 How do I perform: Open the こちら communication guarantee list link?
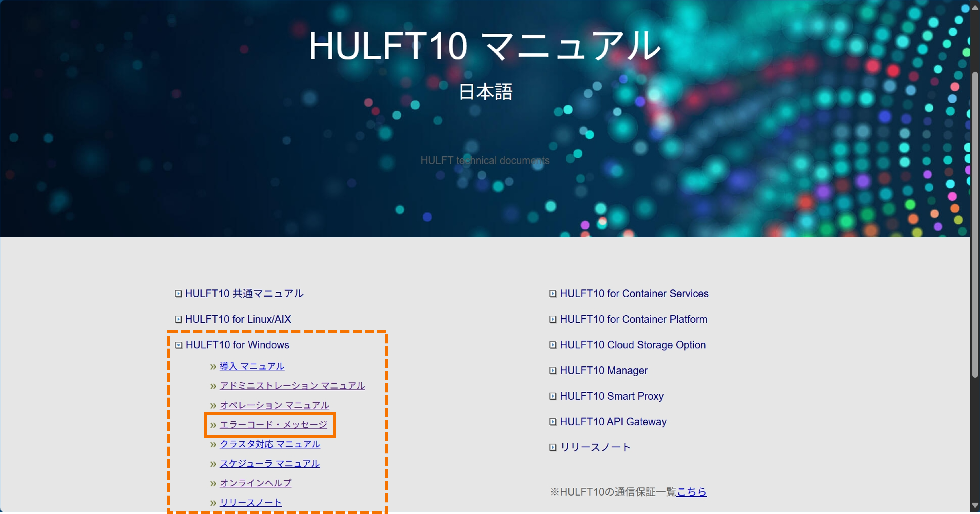tap(691, 492)
